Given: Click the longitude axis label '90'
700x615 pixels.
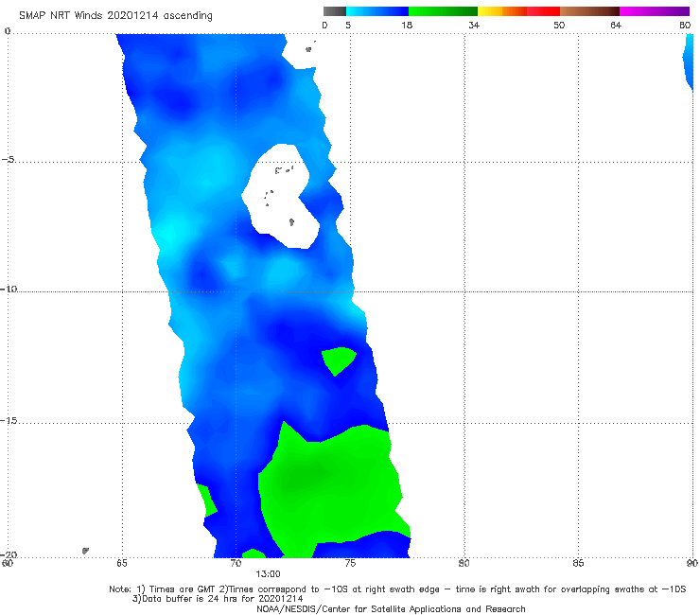Looking at the screenshot, I should [x=692, y=563].
